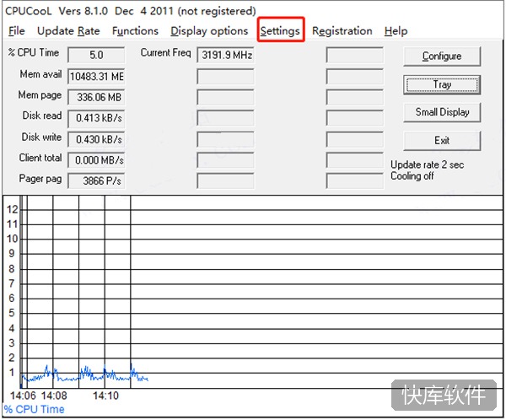Image resolution: width=506 pixels, height=420 pixels.
Task: Click the 'Pager pag' label
Action: tap(40, 179)
